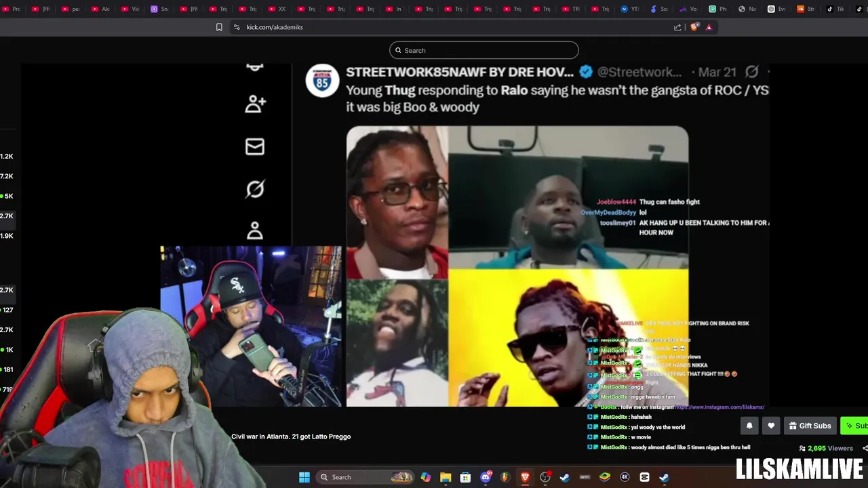
Task: Click the blue verified badge
Action: pos(586,72)
